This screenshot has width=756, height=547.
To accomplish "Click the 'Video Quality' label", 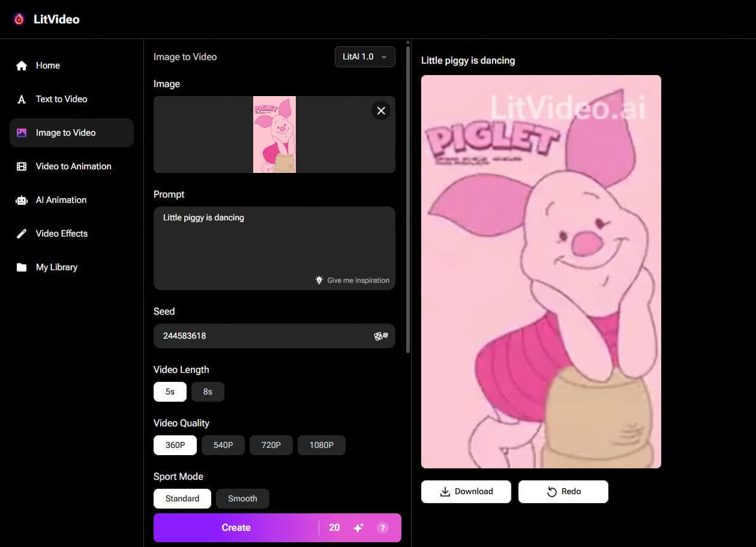I will (x=181, y=423).
